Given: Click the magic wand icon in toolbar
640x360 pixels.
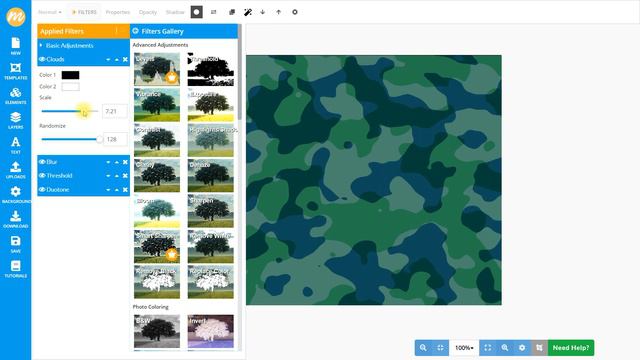Looking at the screenshot, I should click(248, 12).
